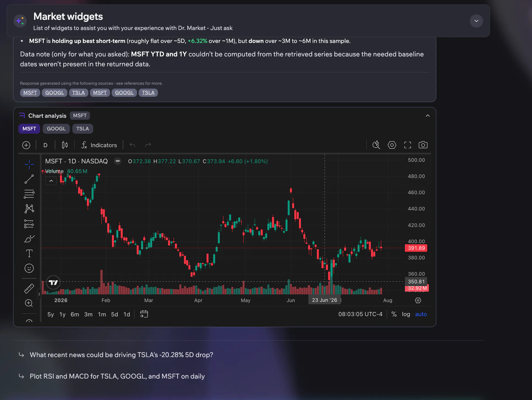
Task: Click the MSFT · 1D · NASDAQ symbol title
Action: 76,161
